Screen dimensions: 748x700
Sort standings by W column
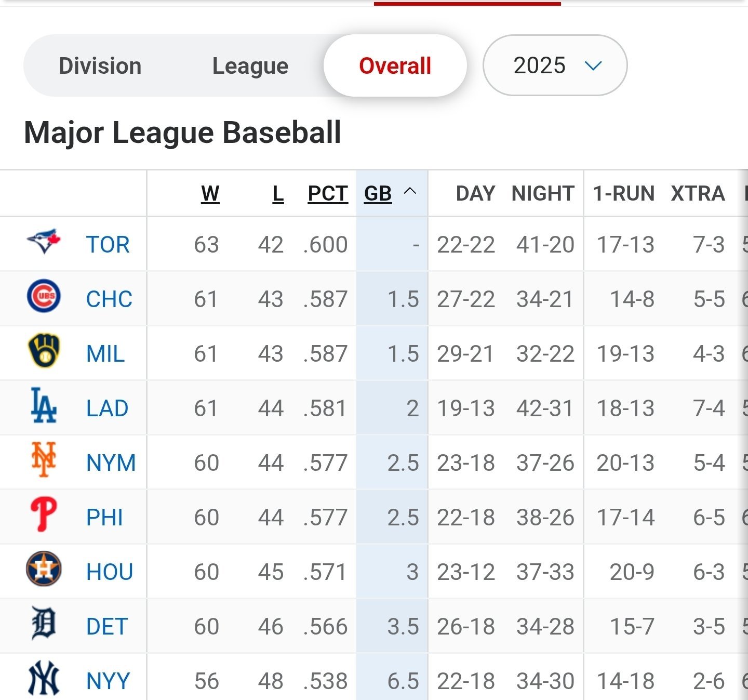210,193
